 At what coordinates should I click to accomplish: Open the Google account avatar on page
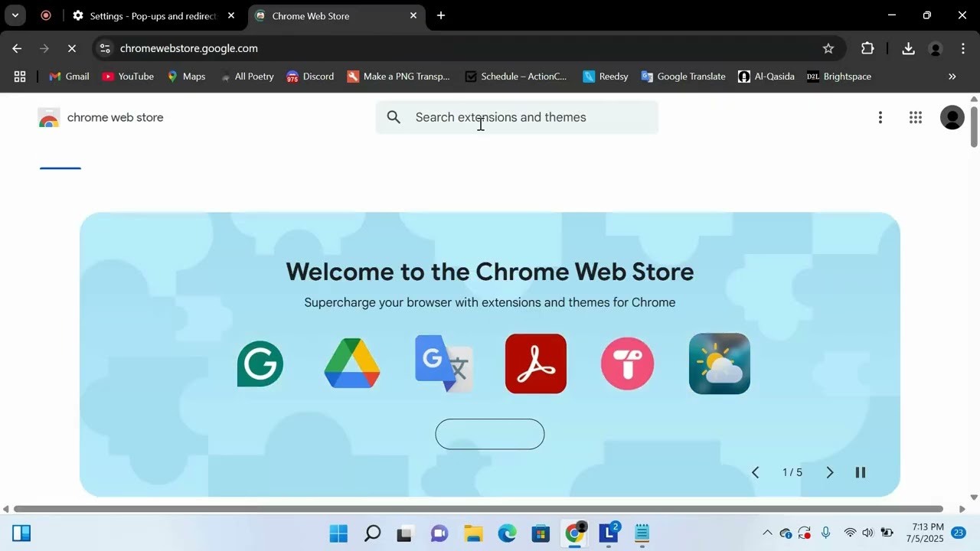click(x=952, y=117)
